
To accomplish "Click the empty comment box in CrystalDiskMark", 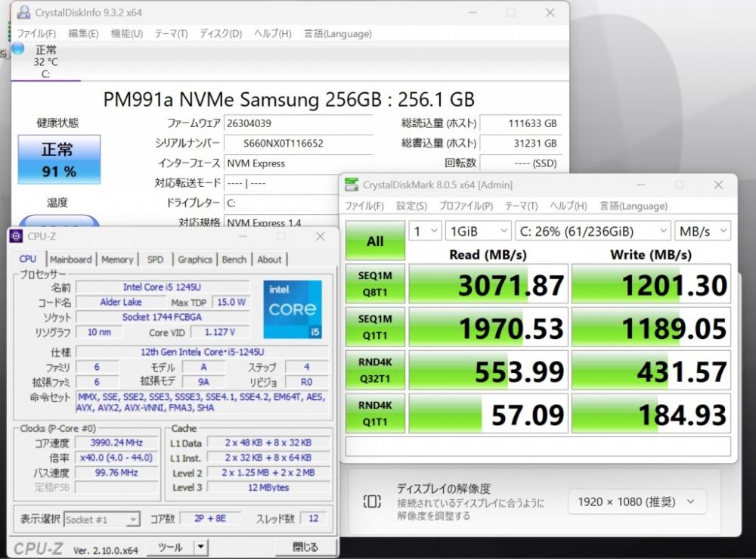I will [x=538, y=446].
